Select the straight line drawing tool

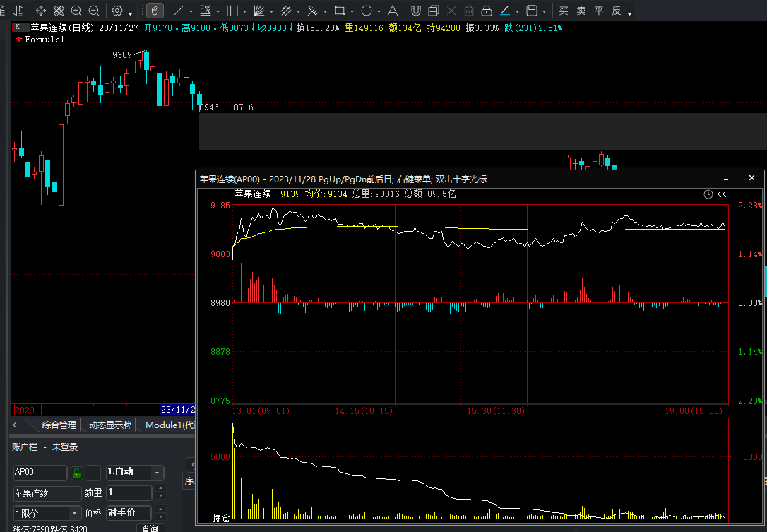tap(179, 11)
